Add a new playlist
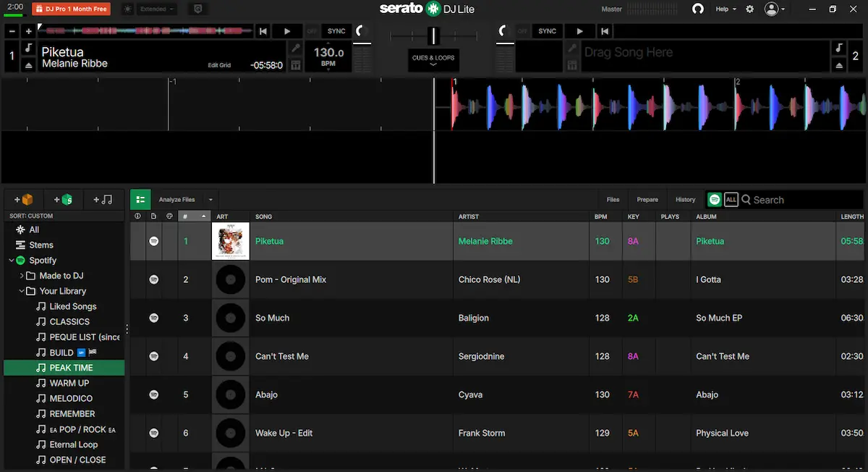 [x=103, y=199]
